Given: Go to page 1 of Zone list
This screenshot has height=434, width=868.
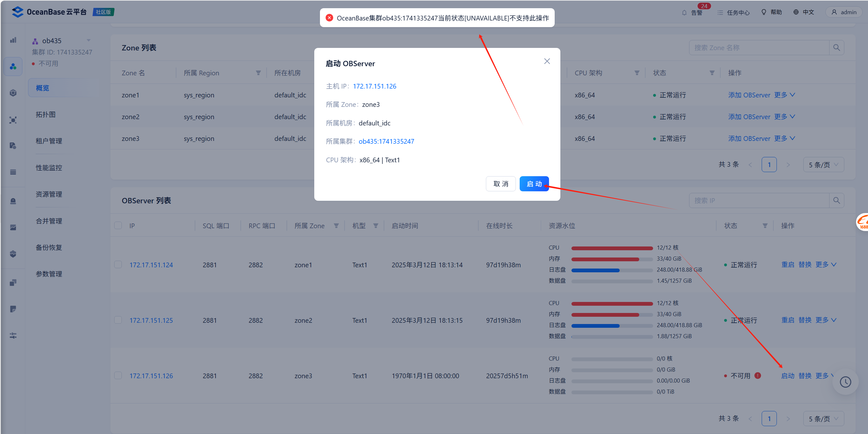Looking at the screenshot, I should (x=769, y=165).
